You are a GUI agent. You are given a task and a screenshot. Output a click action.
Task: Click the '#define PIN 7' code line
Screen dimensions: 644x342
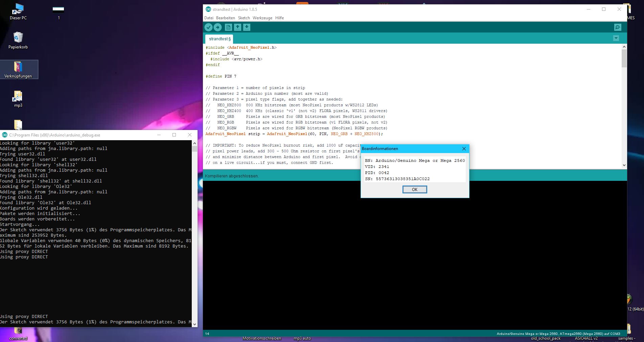(221, 76)
